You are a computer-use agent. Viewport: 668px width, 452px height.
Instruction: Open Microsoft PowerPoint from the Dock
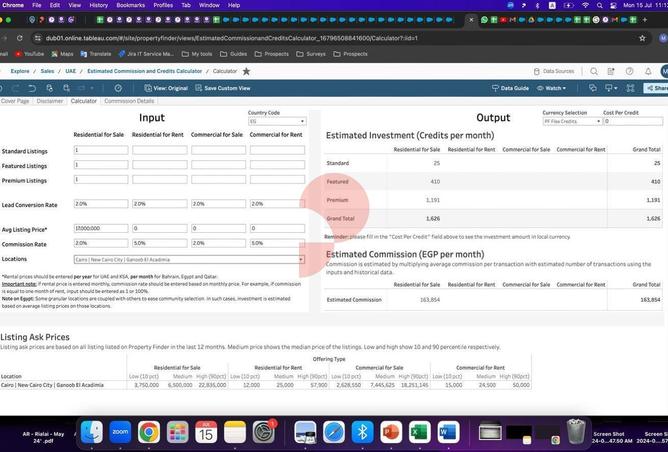tap(391, 432)
